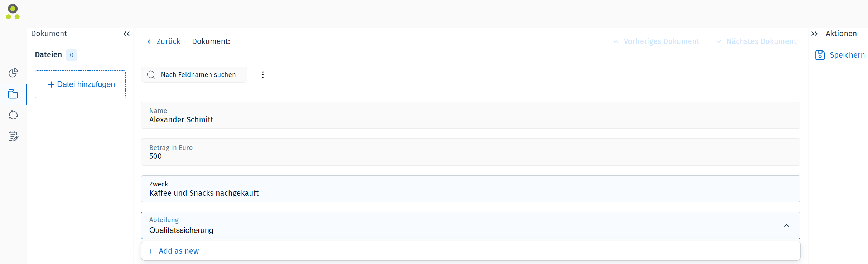Go back with the Zurück link
Viewport: 868px width, 264px height.
[164, 41]
